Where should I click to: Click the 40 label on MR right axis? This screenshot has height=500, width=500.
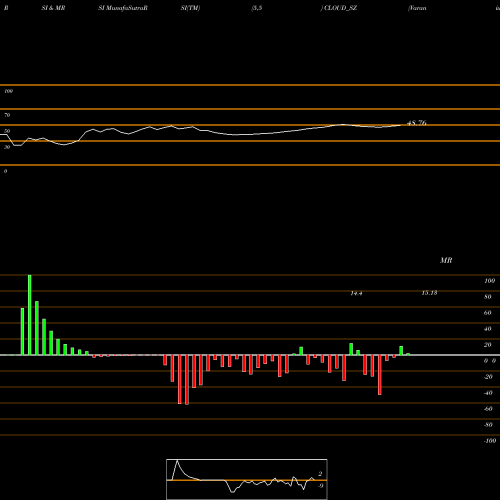[488, 329]
